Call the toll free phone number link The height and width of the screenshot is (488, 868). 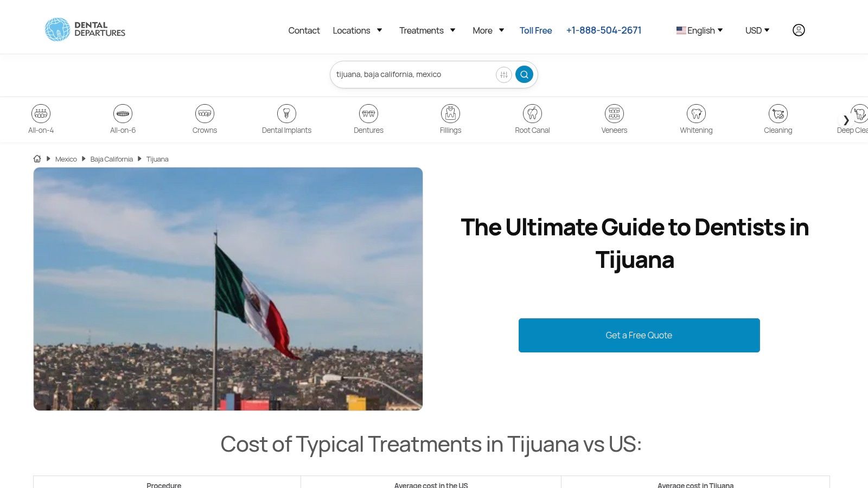[603, 30]
